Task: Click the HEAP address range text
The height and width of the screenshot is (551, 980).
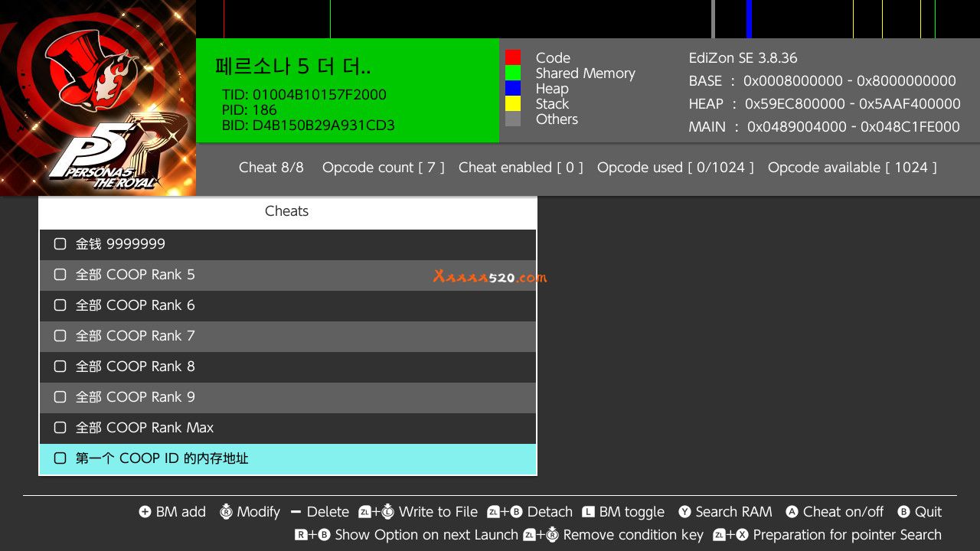Action: [x=825, y=104]
